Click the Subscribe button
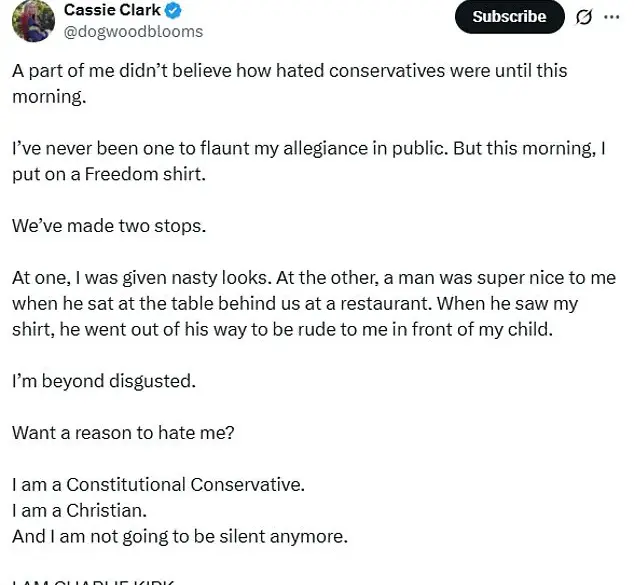Image resolution: width=634 pixels, height=585 pixels. pyautogui.click(x=509, y=16)
